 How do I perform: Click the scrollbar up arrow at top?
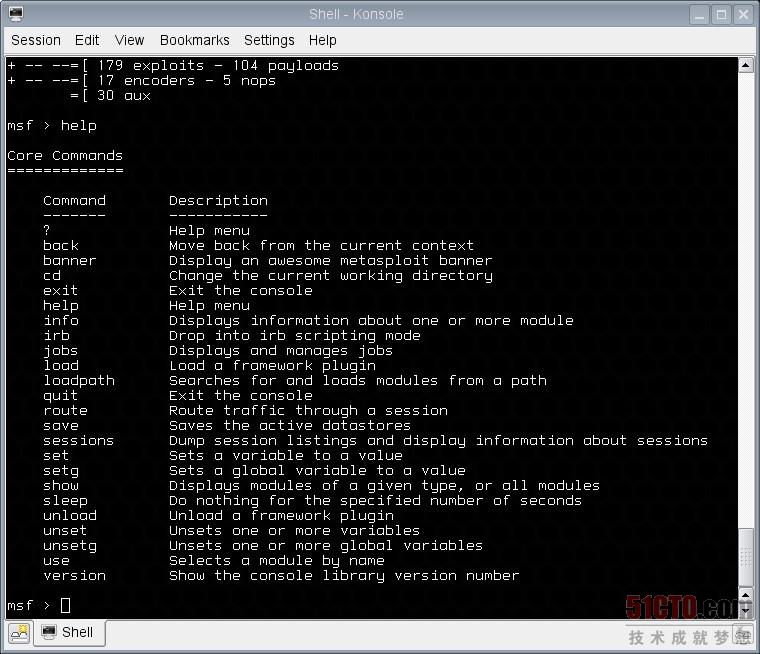pos(745,65)
